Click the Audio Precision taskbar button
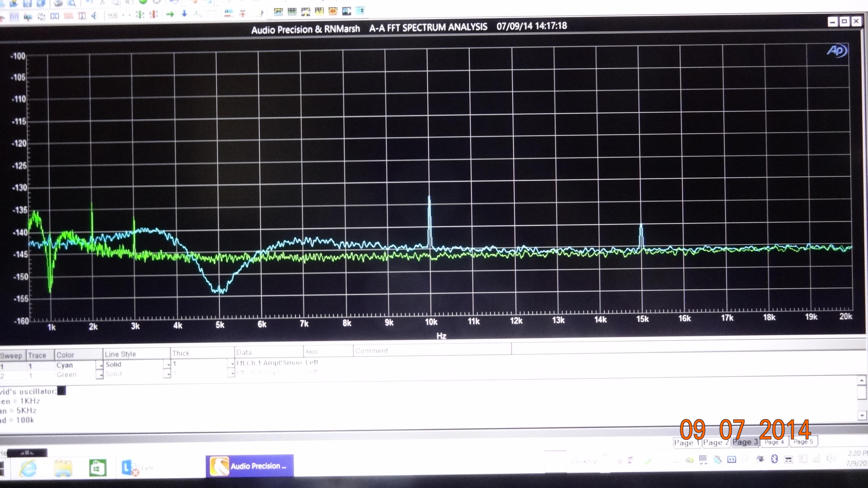The height and width of the screenshot is (488, 868). click(250, 466)
